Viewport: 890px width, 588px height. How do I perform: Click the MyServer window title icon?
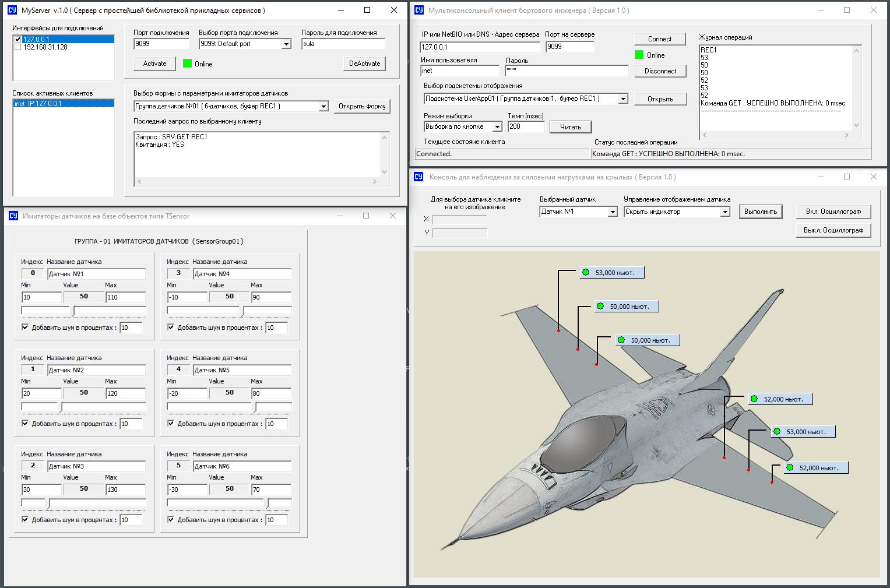12,10
